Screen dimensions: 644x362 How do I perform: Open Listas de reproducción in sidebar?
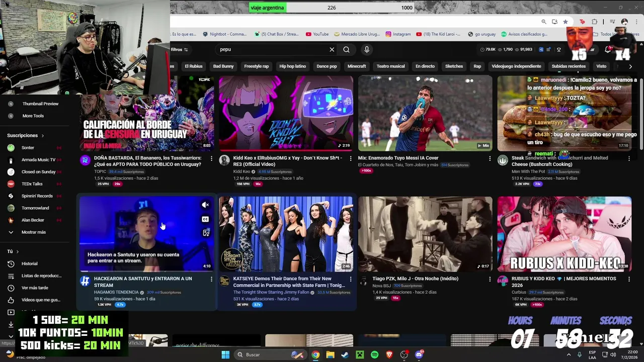pyautogui.click(x=41, y=276)
